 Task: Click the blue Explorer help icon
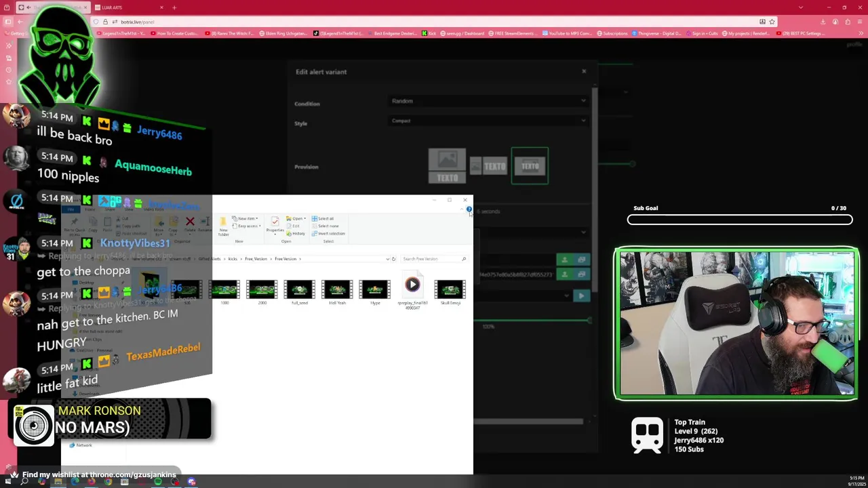coord(469,209)
